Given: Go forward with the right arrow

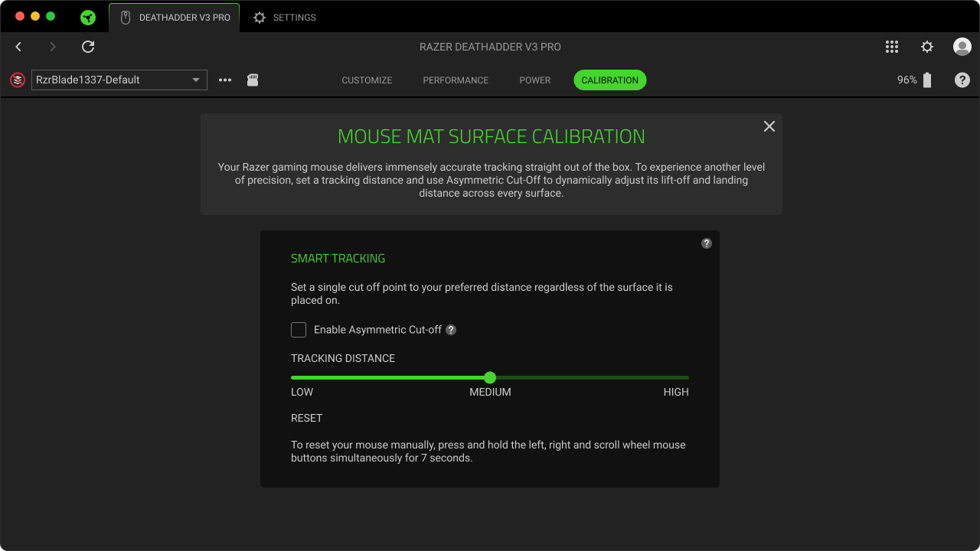Looking at the screenshot, I should pos(53,47).
